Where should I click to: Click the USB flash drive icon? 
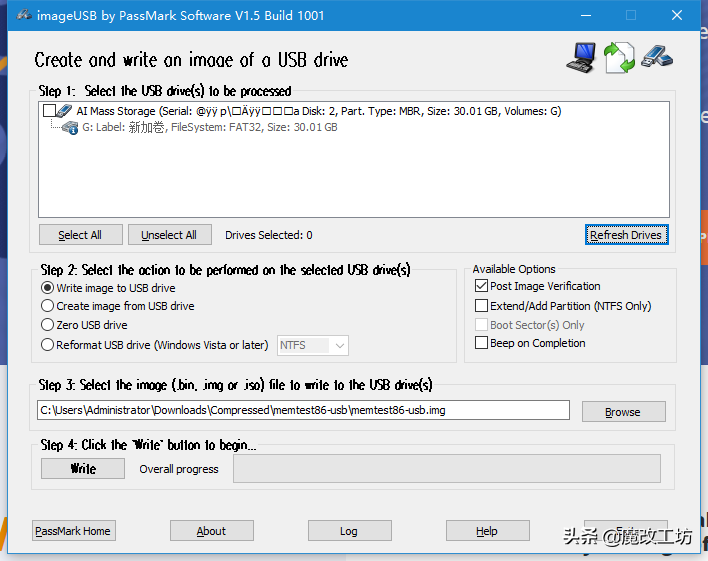(657, 56)
